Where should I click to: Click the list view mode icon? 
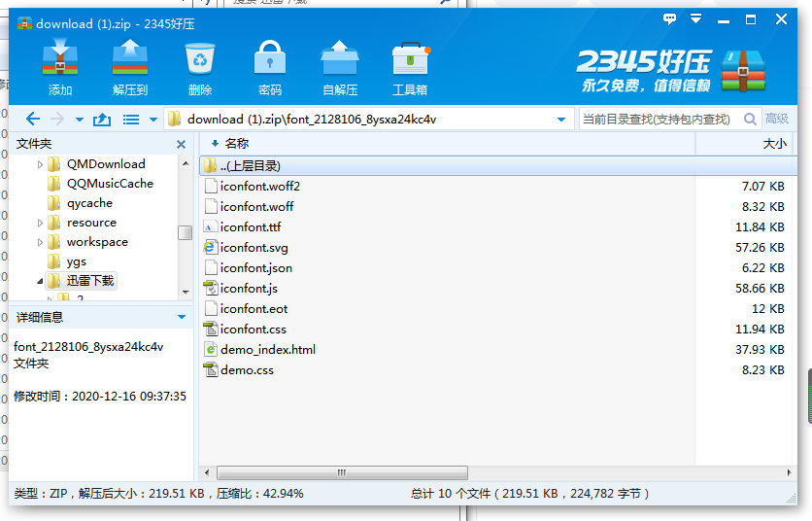(131, 120)
